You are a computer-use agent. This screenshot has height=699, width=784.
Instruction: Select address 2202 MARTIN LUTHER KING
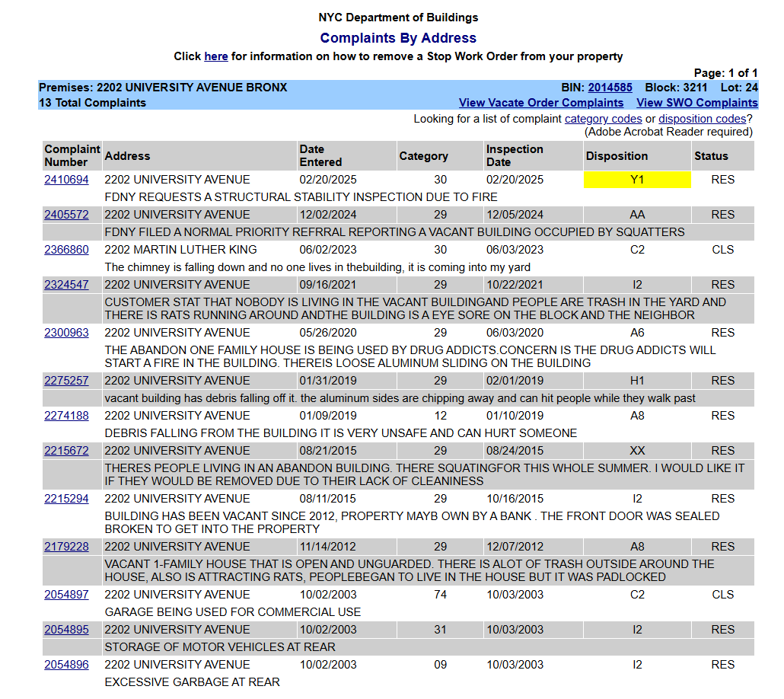[180, 250]
